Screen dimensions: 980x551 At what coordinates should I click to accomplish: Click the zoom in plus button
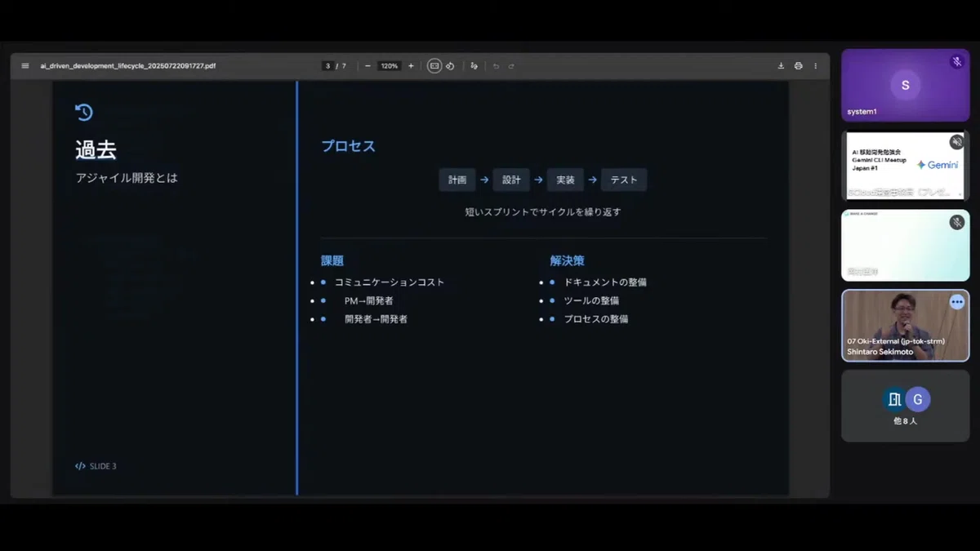pyautogui.click(x=411, y=66)
